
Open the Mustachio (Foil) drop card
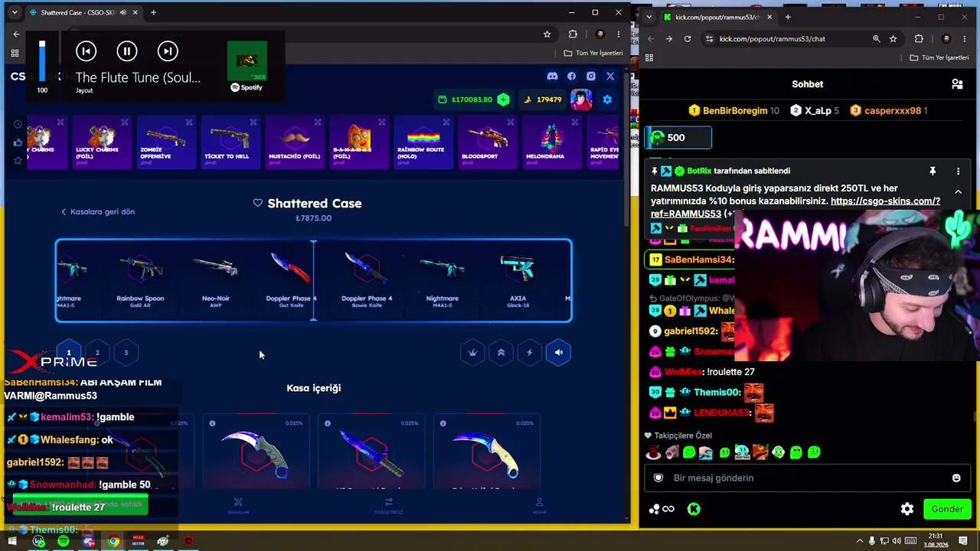coord(295,142)
